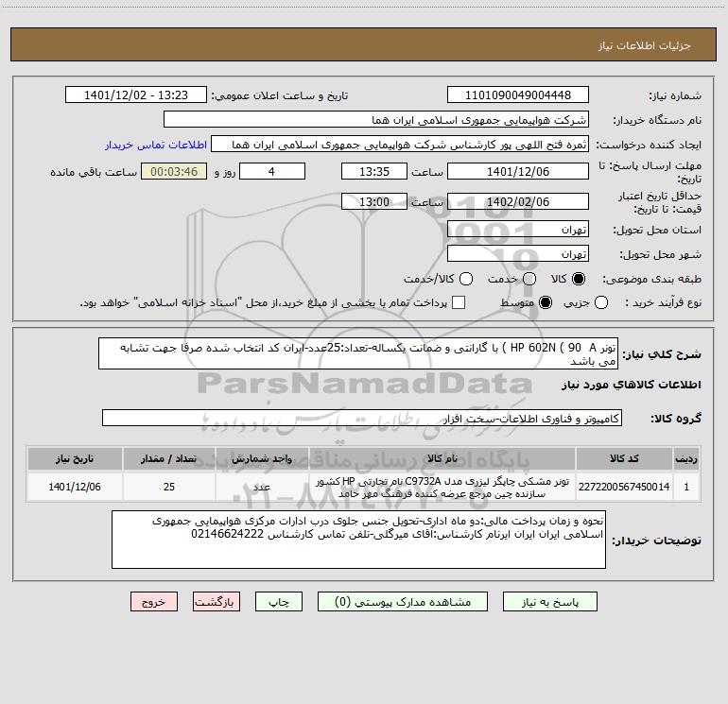Click the گروه کالا label

[676, 419]
